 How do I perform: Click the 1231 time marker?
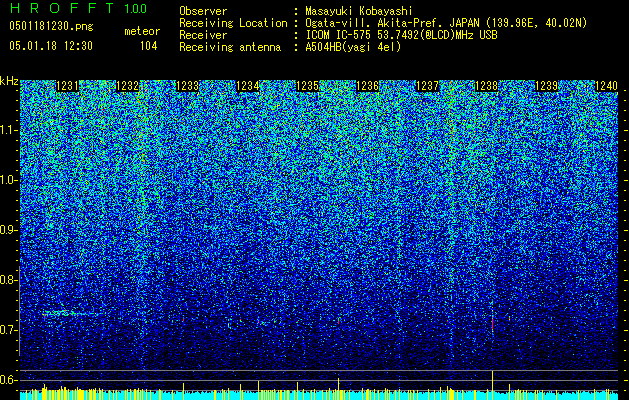point(67,86)
